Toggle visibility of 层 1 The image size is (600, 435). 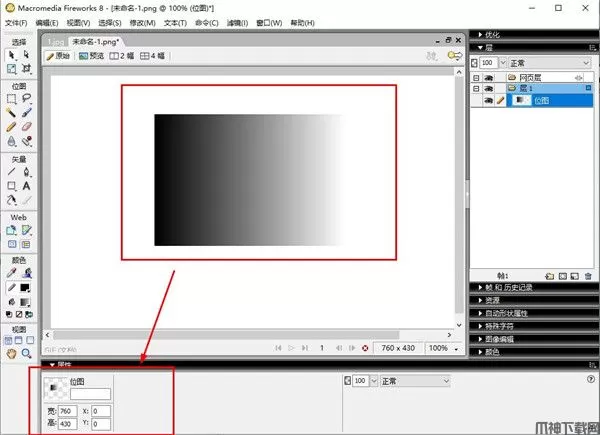[488, 89]
